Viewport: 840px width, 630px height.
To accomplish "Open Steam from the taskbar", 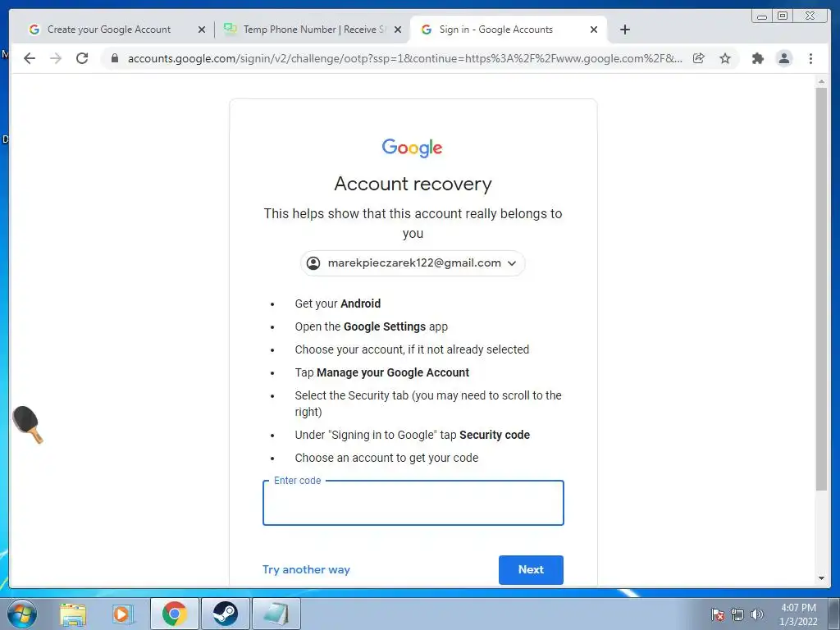I will [226, 614].
